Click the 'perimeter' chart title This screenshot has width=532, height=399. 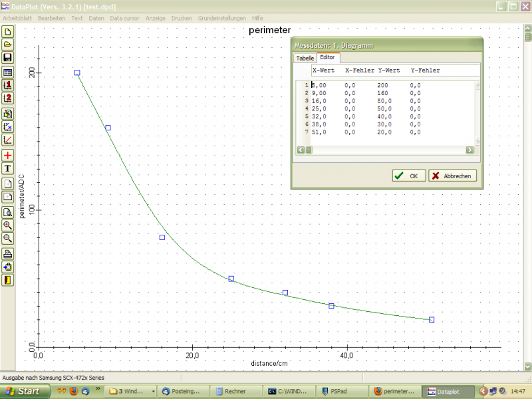pos(270,30)
